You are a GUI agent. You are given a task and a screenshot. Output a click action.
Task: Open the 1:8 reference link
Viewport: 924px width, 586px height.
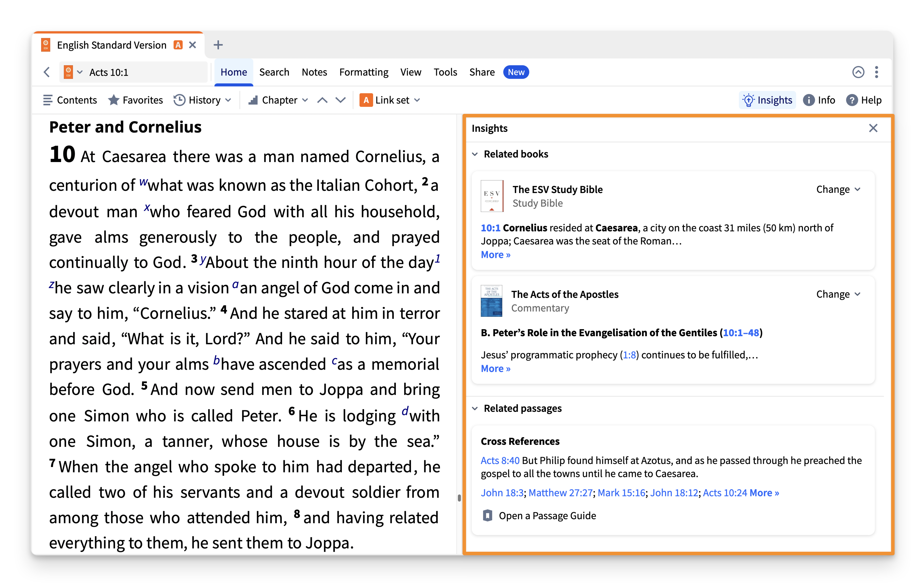coord(629,355)
